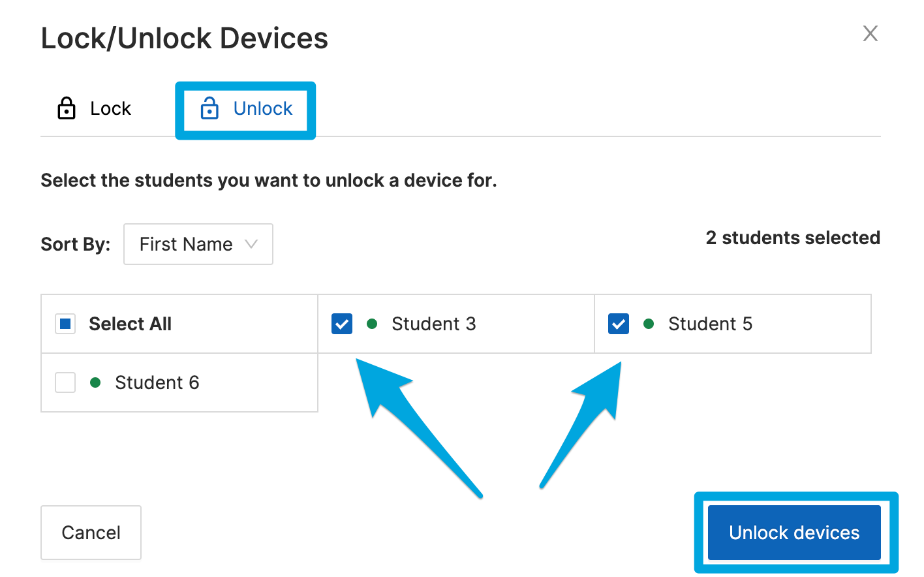
Task: Click the Student 6 name label
Action: pyautogui.click(x=157, y=382)
